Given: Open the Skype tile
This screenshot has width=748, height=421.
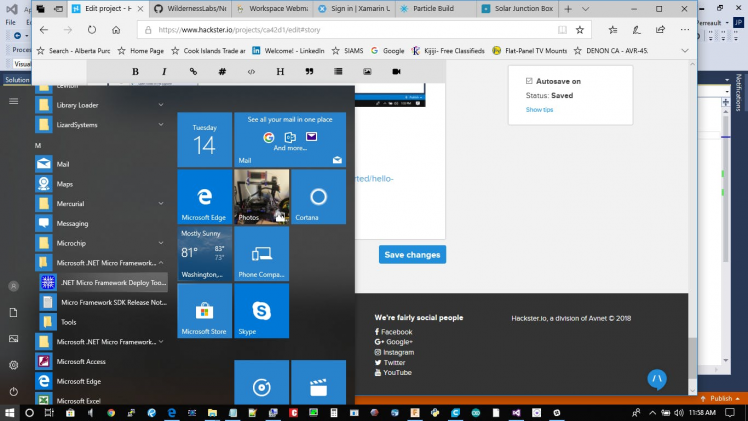Looking at the screenshot, I should tap(261, 311).
